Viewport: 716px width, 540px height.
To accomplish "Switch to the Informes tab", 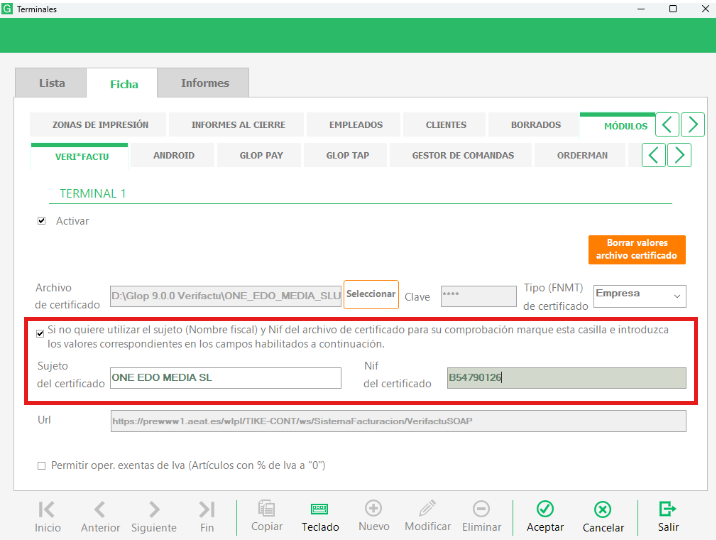I will pos(205,83).
